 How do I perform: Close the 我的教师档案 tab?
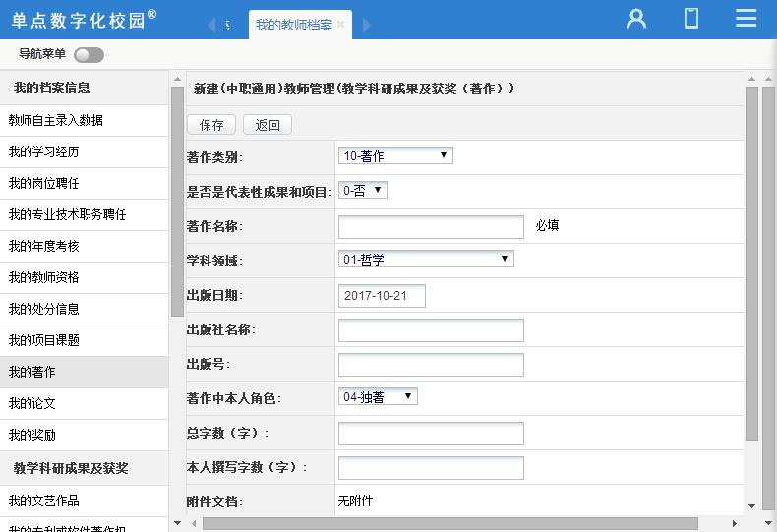[341, 25]
